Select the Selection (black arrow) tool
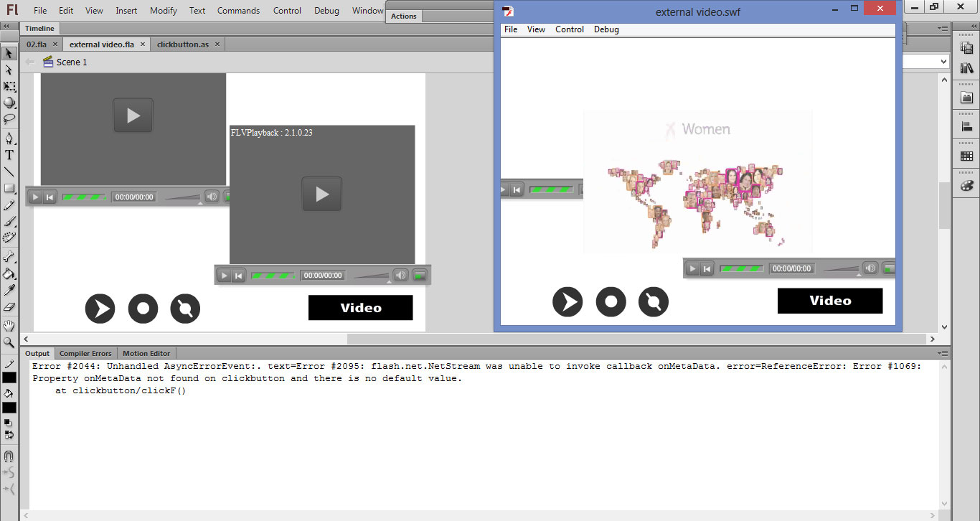The image size is (980, 521). point(9,53)
